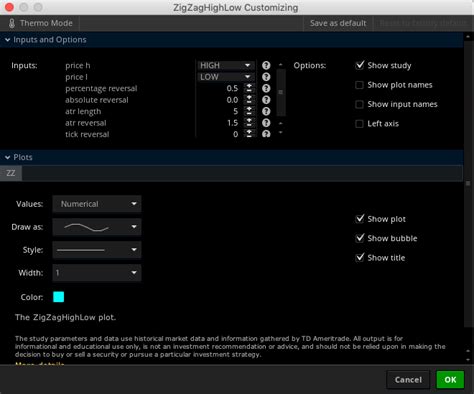Open help for absolute reversal input

[x=266, y=100]
